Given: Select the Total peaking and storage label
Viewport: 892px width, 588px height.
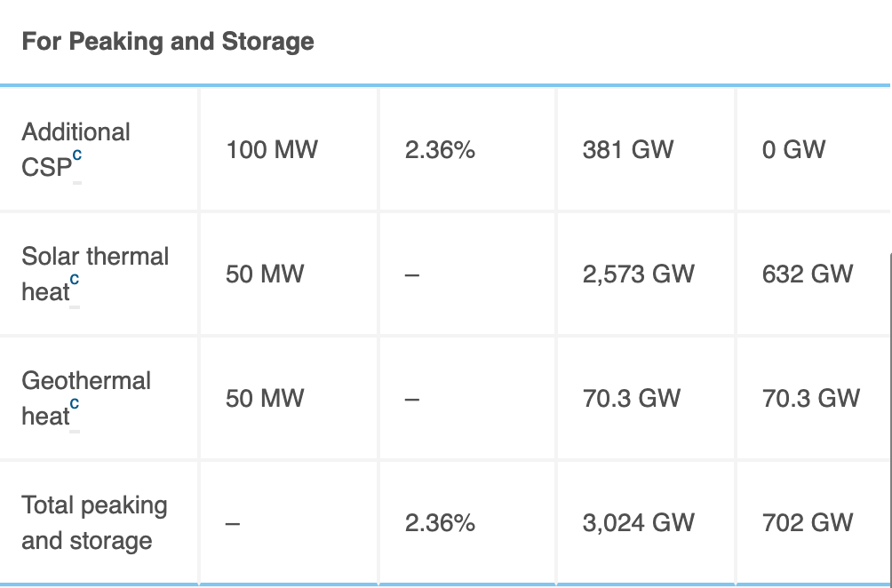Looking at the screenshot, I should point(94,522).
